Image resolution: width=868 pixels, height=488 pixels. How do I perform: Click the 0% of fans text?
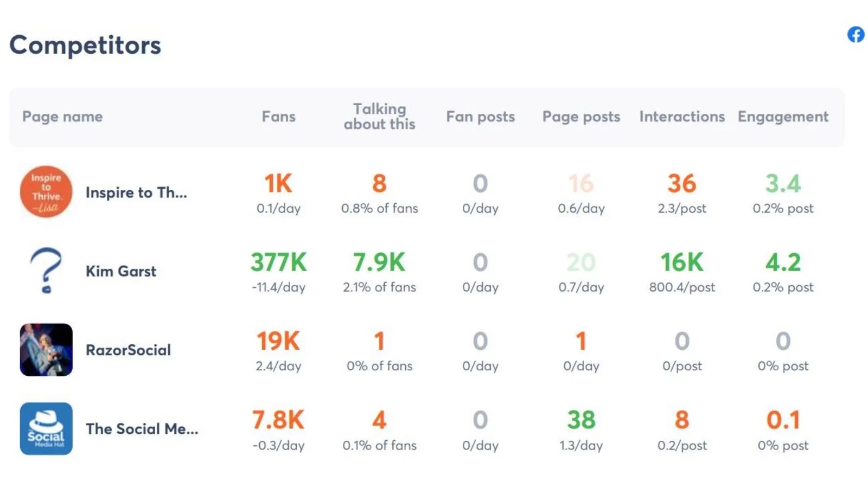pyautogui.click(x=379, y=366)
